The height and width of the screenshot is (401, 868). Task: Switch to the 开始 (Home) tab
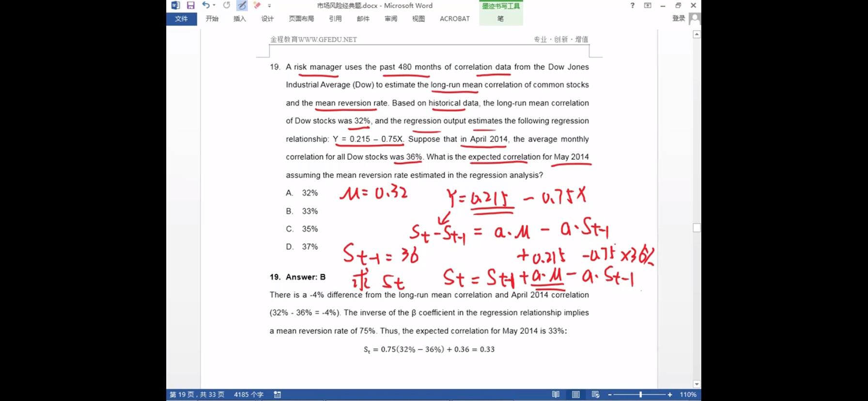[x=212, y=19]
